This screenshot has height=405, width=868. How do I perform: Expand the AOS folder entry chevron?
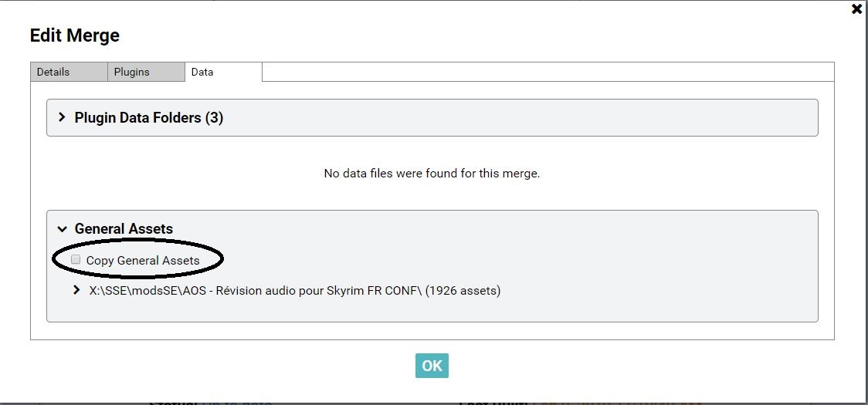[x=76, y=290]
